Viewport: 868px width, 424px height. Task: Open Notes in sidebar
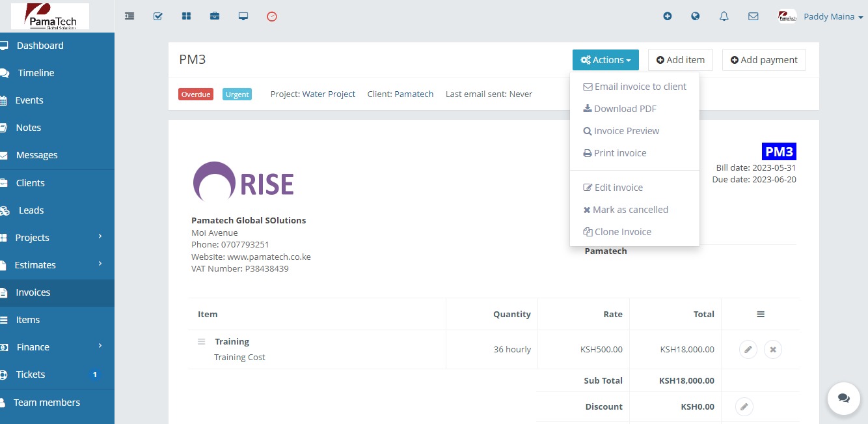click(x=57, y=128)
